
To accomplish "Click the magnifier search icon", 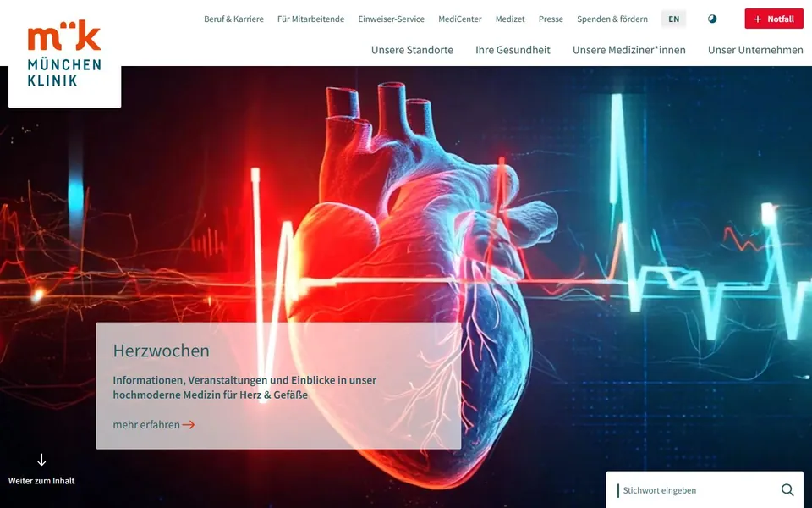I will click(787, 490).
